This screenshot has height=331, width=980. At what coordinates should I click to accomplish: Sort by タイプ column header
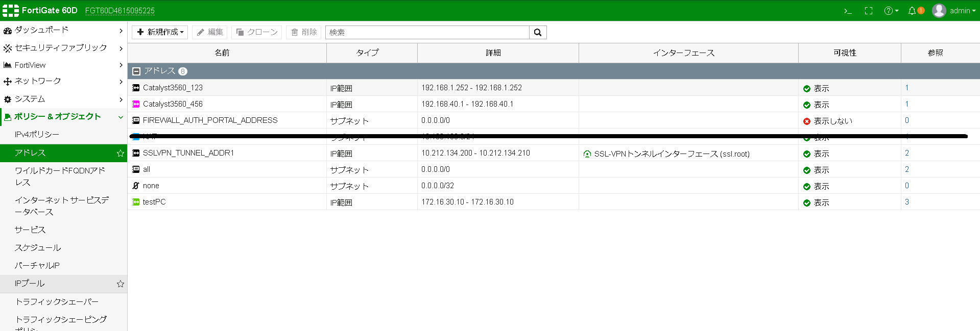(372, 53)
